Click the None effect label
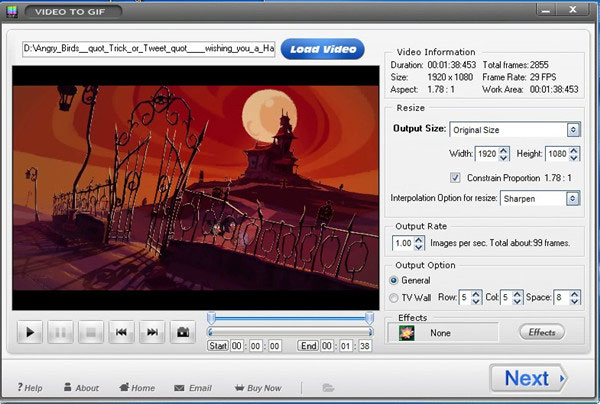600x404 pixels. point(440,333)
